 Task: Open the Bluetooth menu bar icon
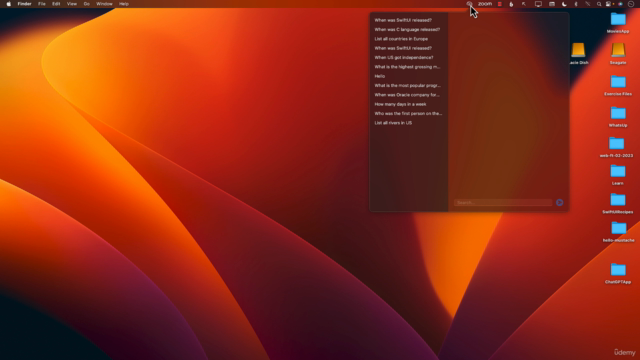(x=576, y=4)
